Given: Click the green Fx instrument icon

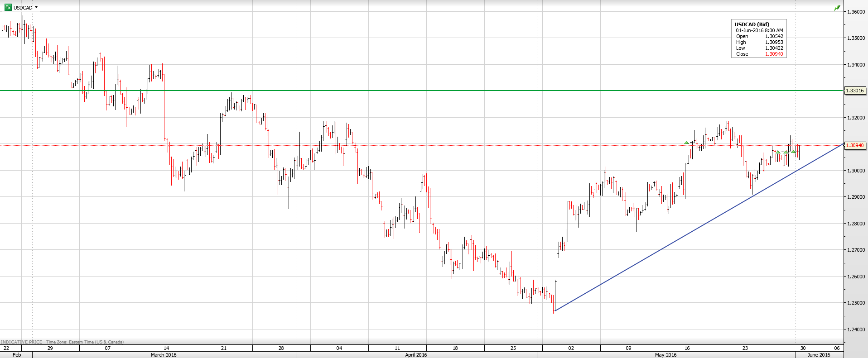Looking at the screenshot, I should [8, 7].
